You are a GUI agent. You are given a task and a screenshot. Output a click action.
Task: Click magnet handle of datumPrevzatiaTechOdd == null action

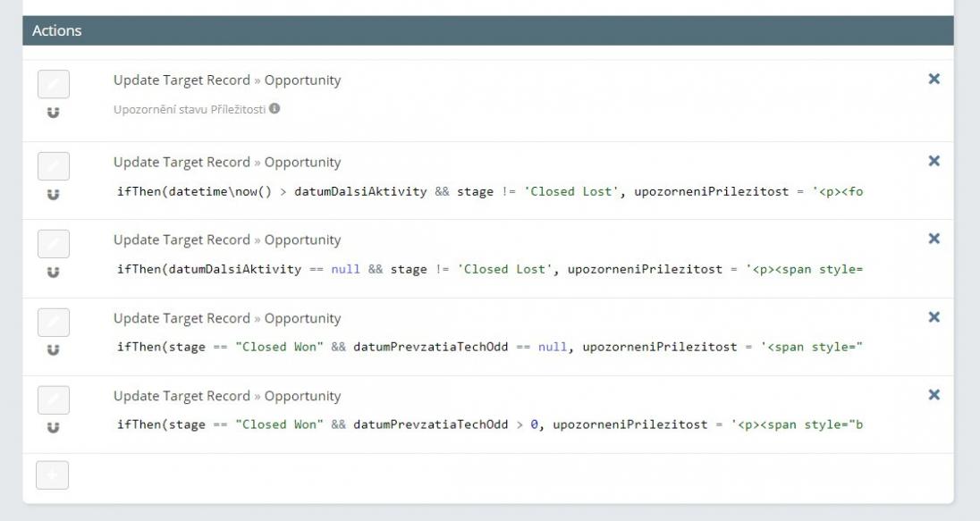pos(53,349)
